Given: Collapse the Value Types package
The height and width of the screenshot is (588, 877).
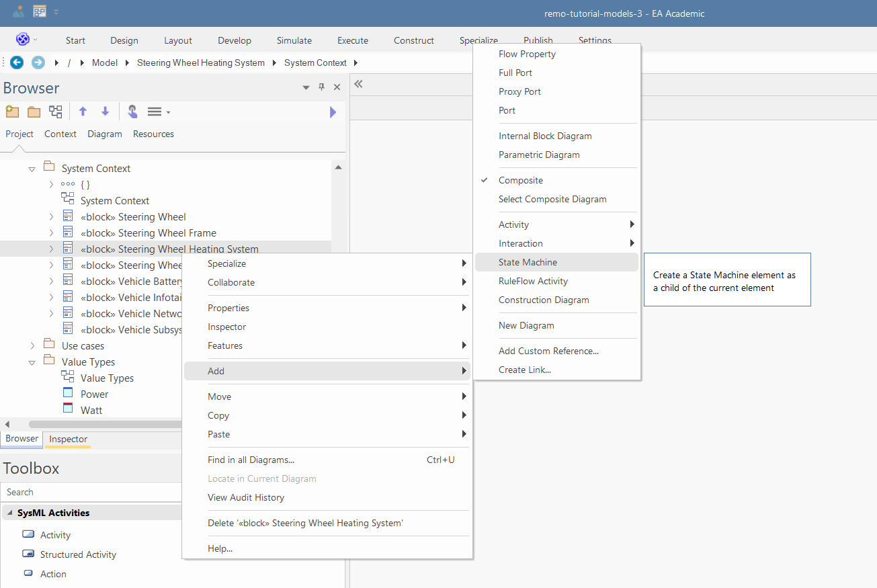Looking at the screenshot, I should point(32,362).
